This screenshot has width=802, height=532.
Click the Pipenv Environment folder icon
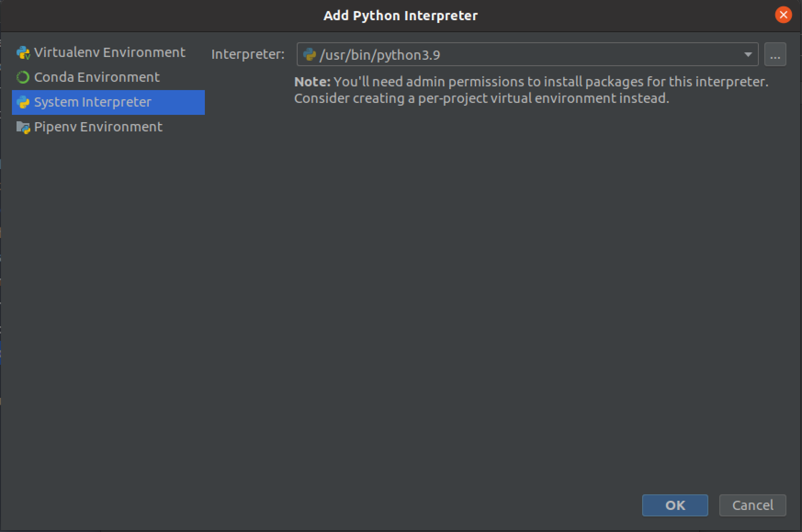pyautogui.click(x=23, y=127)
